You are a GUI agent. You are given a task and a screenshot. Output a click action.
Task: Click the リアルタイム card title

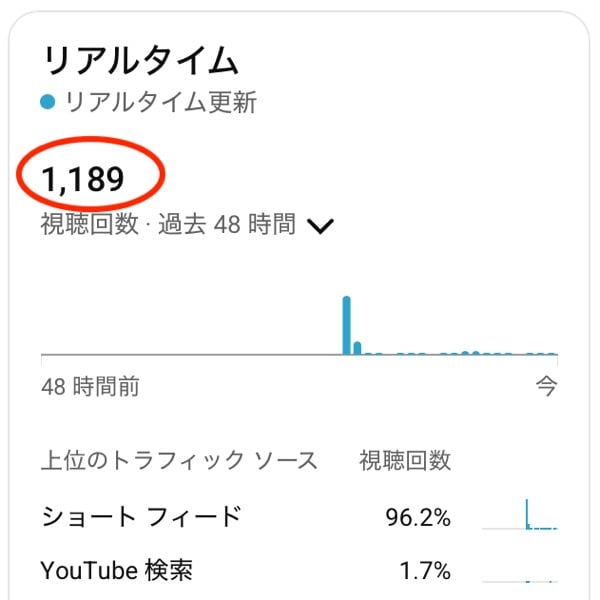tap(140, 60)
